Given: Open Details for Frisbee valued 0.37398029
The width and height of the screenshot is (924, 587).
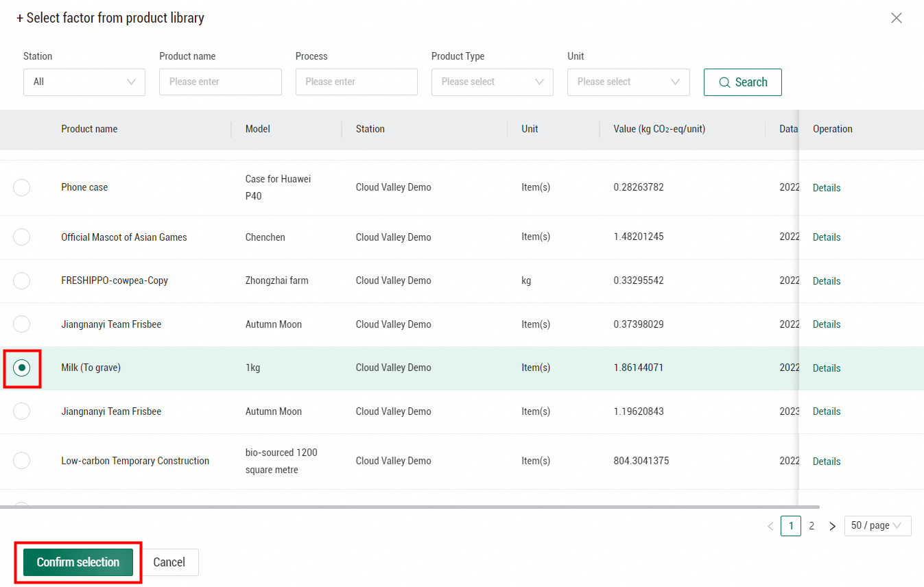Looking at the screenshot, I should point(827,324).
